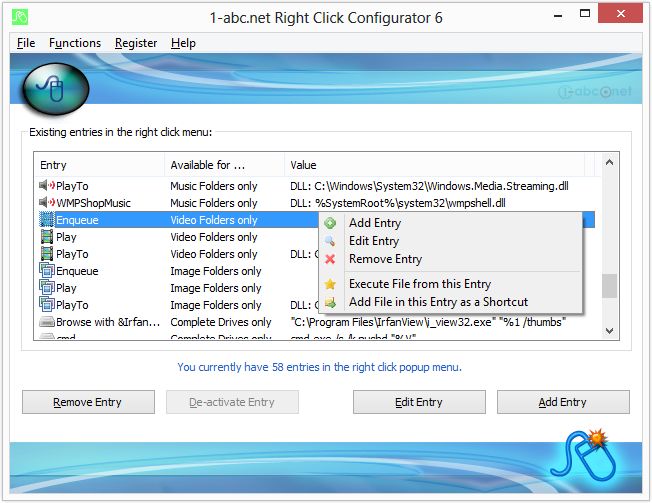The height and width of the screenshot is (503, 652).
Task: Select the Browse with &Irfan... entry
Action: pyautogui.click(x=108, y=322)
